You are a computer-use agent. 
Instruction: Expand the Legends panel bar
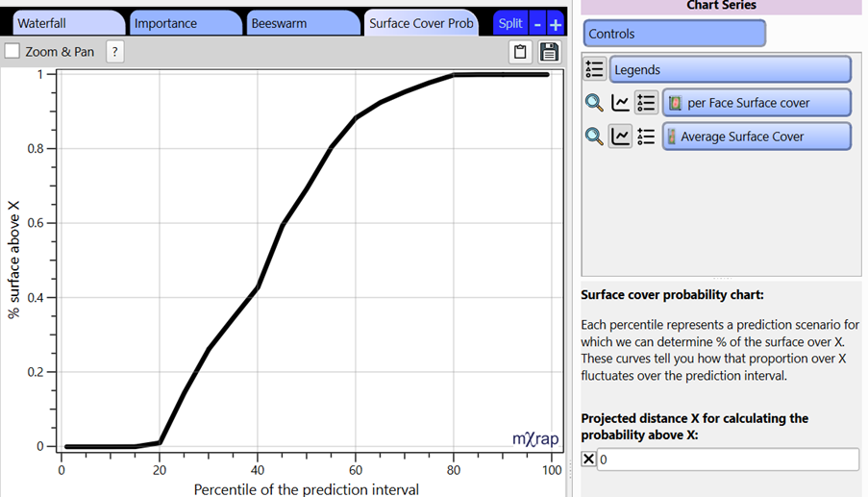point(729,69)
